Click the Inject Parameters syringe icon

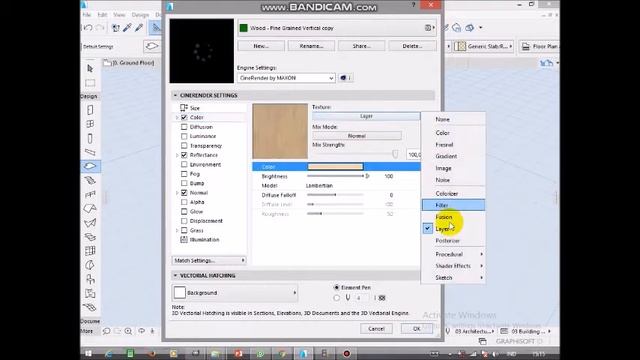[139, 28]
